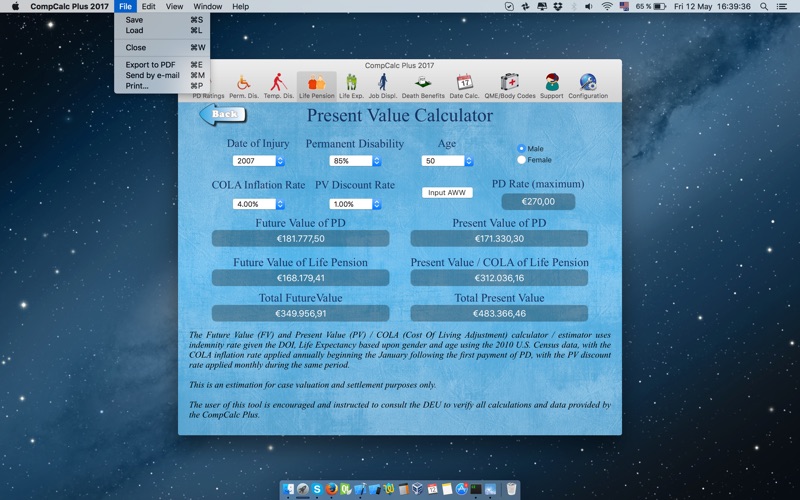Go back using the Back arrow
Screen dimensions: 800x500
pyautogui.click(x=223, y=114)
